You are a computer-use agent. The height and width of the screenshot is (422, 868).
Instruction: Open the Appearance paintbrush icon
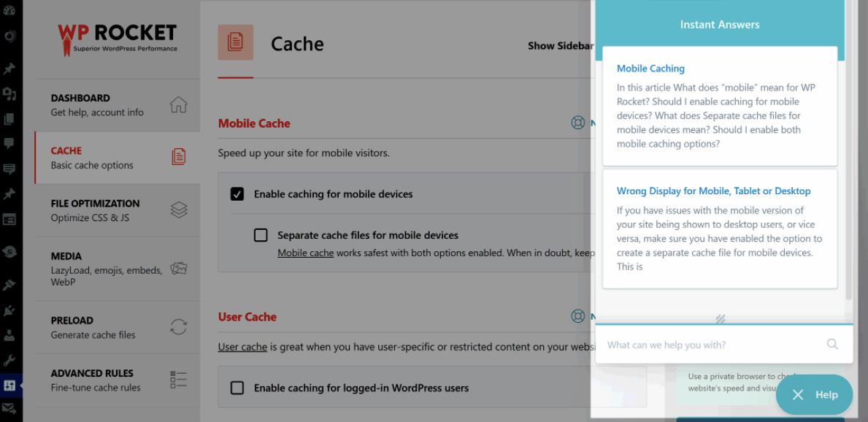tap(9, 285)
